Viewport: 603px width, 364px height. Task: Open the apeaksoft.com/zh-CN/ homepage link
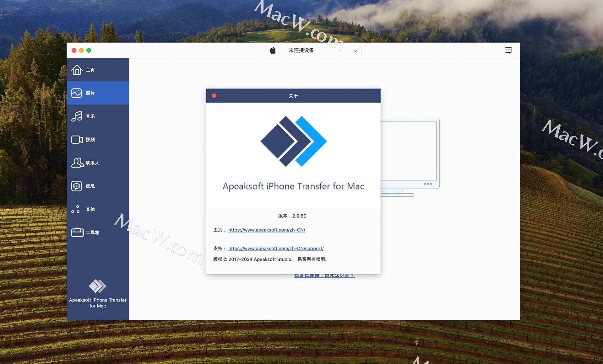(267, 230)
